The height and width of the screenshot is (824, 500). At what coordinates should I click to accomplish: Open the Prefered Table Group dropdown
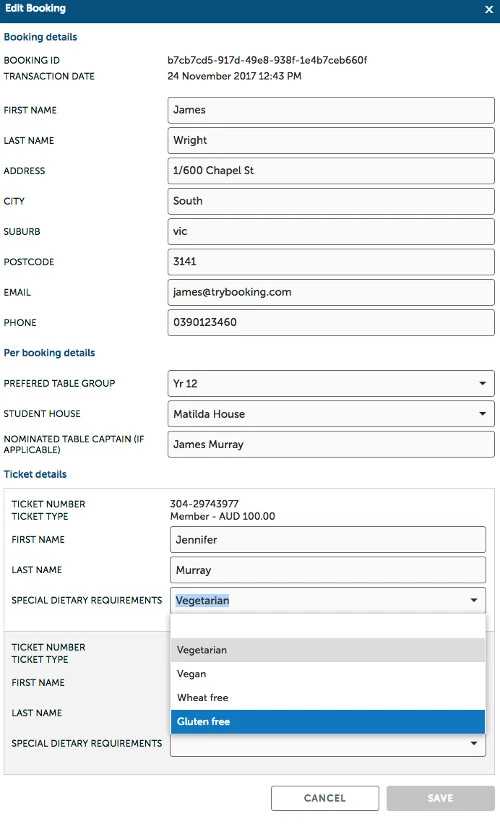coord(331,383)
